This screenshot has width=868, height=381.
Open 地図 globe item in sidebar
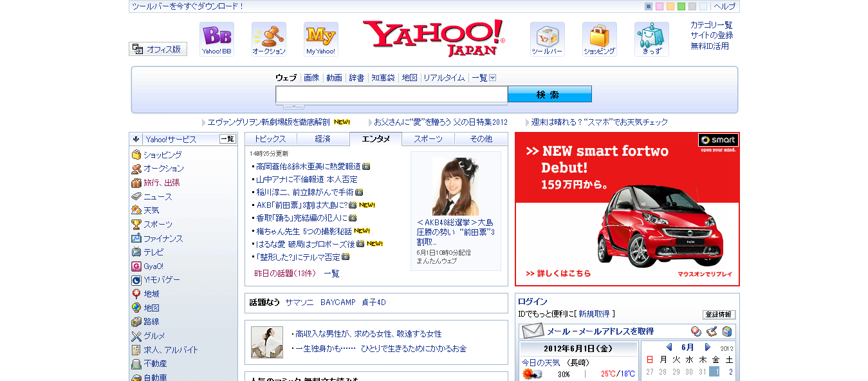click(x=151, y=308)
